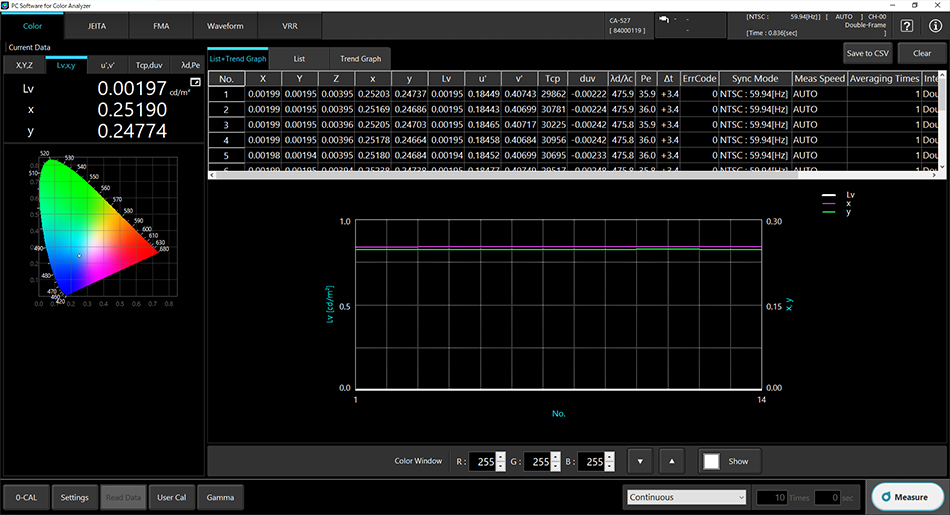
Task: Start measurement with the Measure button
Action: (x=907, y=497)
